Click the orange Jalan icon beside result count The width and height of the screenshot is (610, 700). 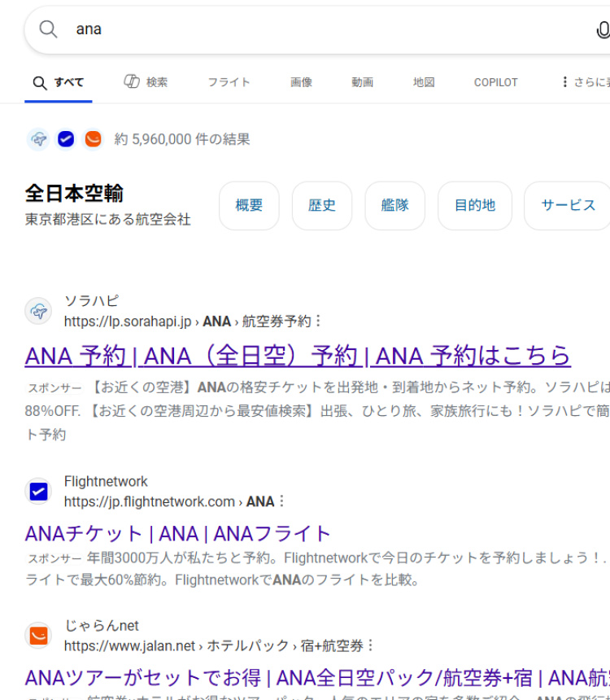tap(93, 139)
